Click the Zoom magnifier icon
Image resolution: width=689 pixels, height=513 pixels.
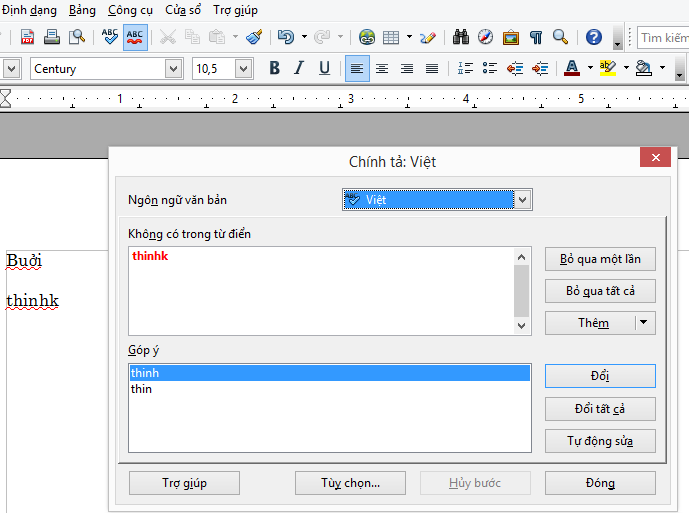coord(560,37)
